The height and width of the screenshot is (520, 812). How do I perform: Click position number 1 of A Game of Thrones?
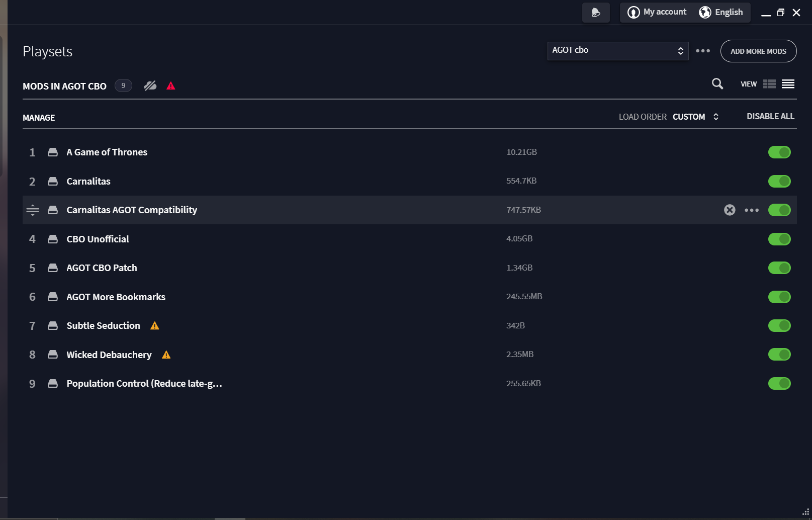[x=32, y=152]
